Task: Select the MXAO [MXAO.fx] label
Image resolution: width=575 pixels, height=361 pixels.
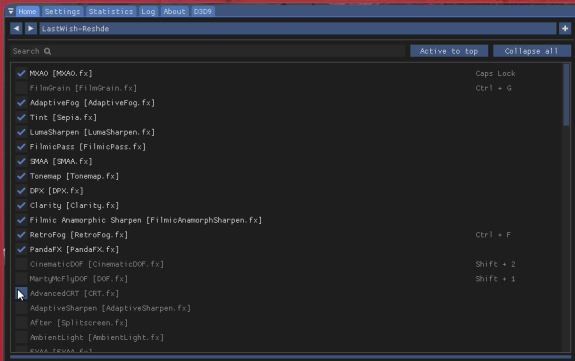Action: (x=61, y=73)
